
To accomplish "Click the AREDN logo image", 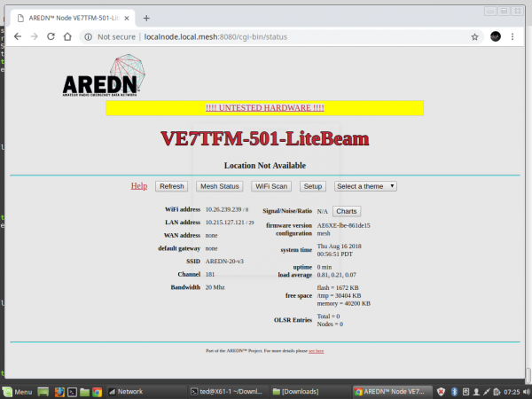I will (104, 75).
